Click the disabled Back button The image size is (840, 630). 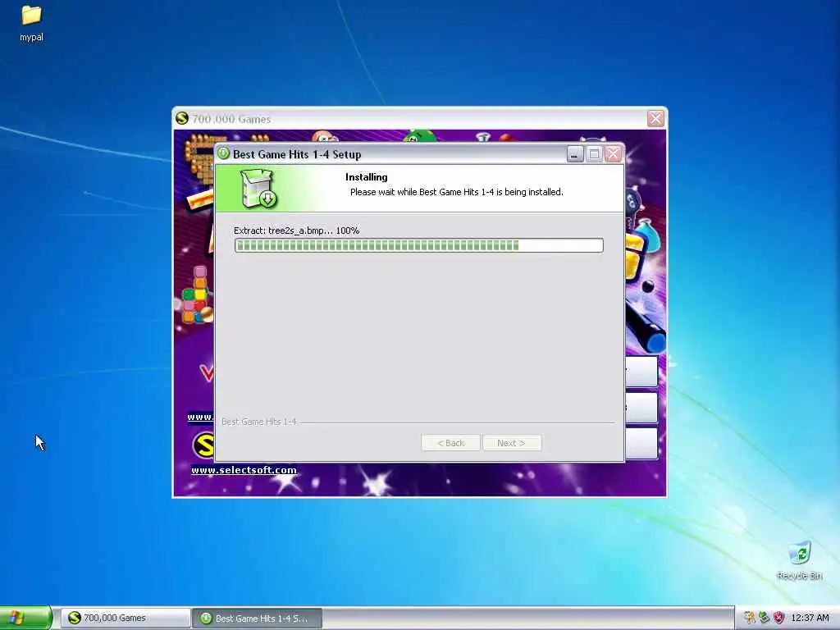point(450,443)
